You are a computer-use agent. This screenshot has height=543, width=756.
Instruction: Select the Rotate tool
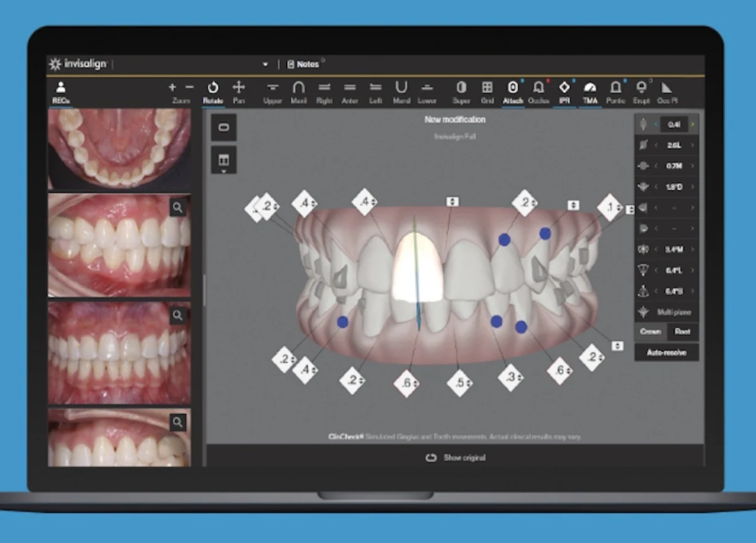point(213,92)
